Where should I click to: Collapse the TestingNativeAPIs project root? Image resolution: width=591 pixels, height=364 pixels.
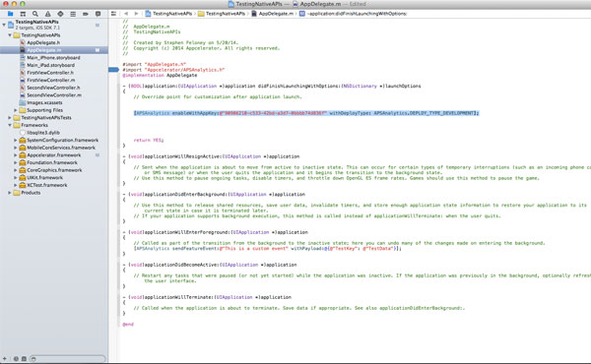point(4,25)
